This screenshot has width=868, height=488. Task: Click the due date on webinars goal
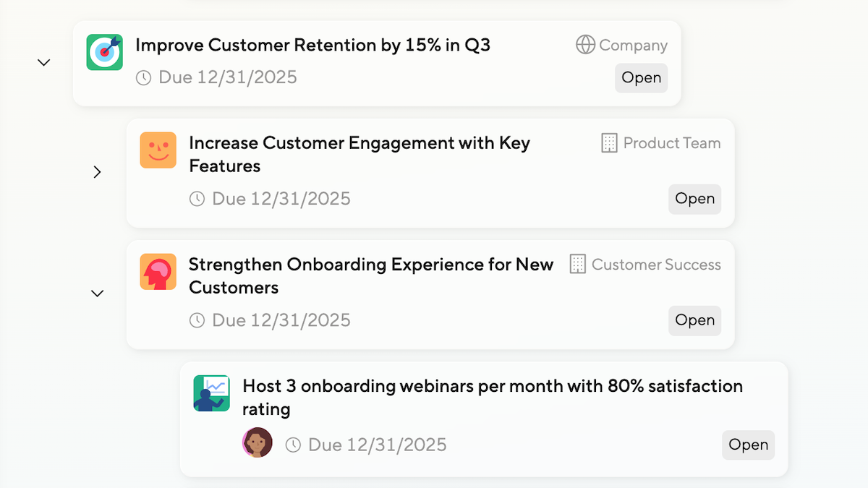(377, 445)
